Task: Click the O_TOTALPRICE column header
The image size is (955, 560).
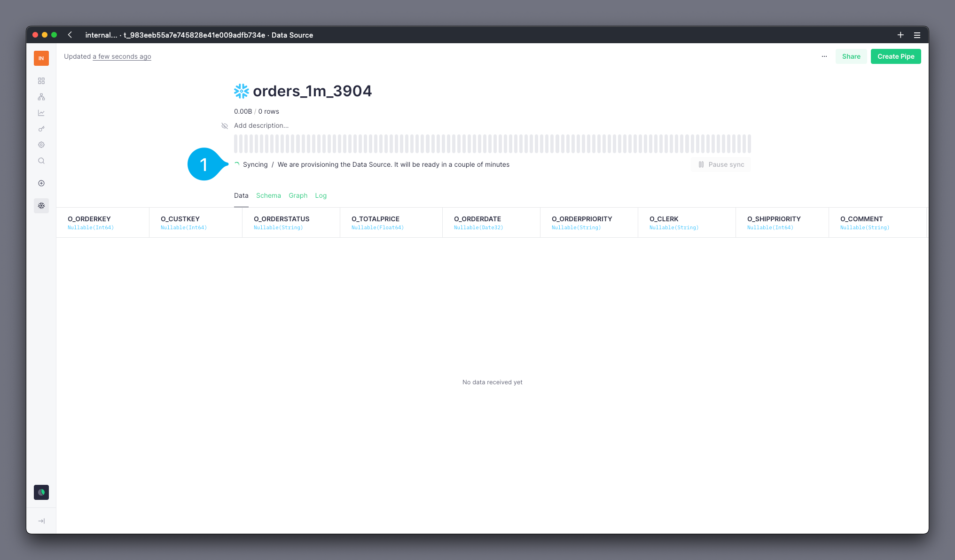Action: [x=391, y=223]
